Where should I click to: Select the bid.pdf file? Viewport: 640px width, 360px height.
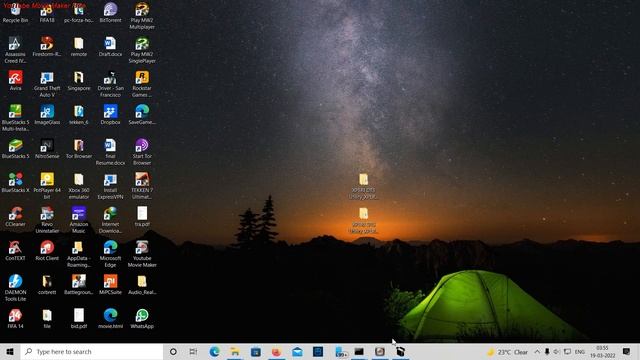[79, 318]
